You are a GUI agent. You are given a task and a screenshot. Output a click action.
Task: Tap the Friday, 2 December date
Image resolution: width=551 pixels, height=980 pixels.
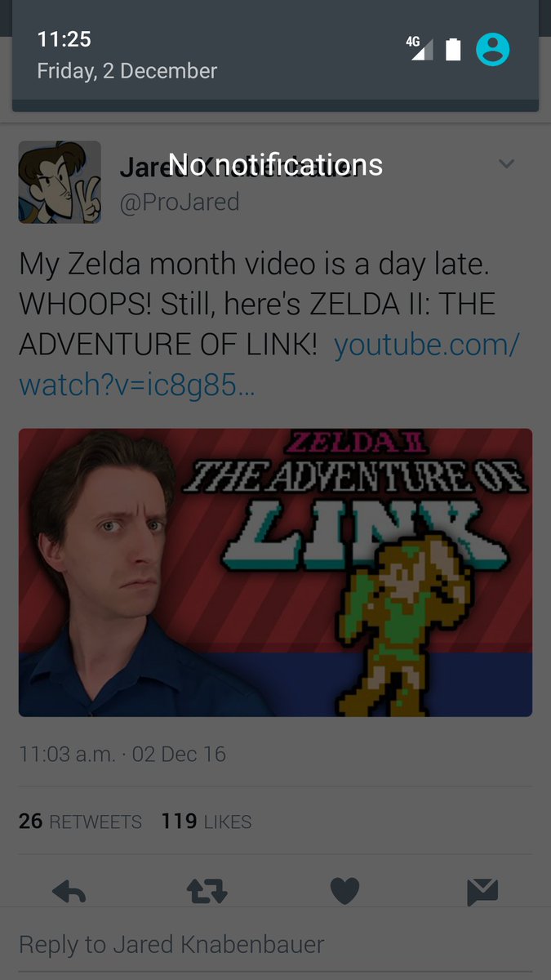pyautogui.click(x=127, y=71)
